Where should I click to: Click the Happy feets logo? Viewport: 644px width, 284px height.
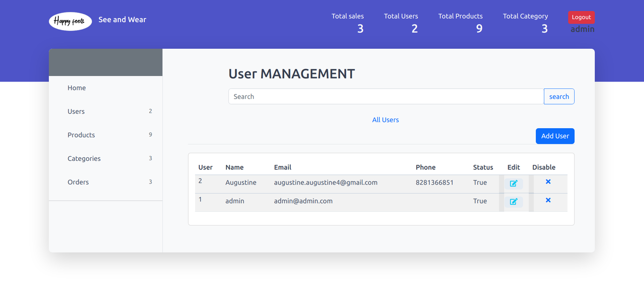tap(70, 21)
